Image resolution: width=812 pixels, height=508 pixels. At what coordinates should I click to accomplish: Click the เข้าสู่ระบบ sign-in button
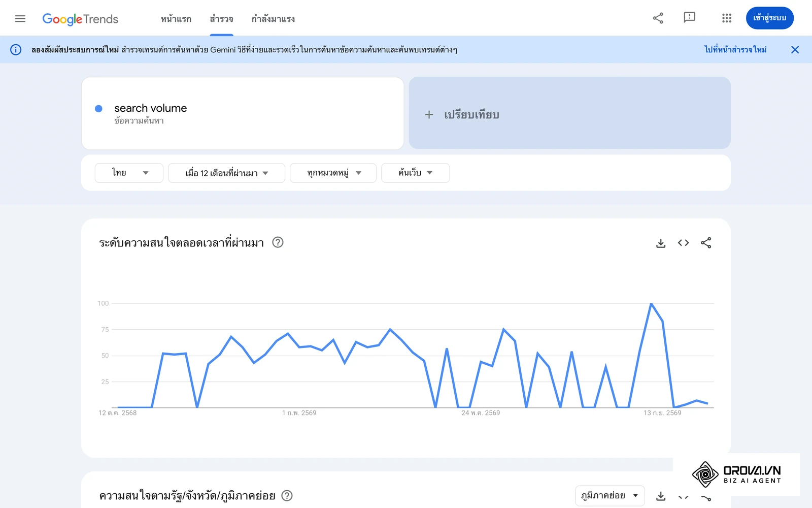(769, 18)
